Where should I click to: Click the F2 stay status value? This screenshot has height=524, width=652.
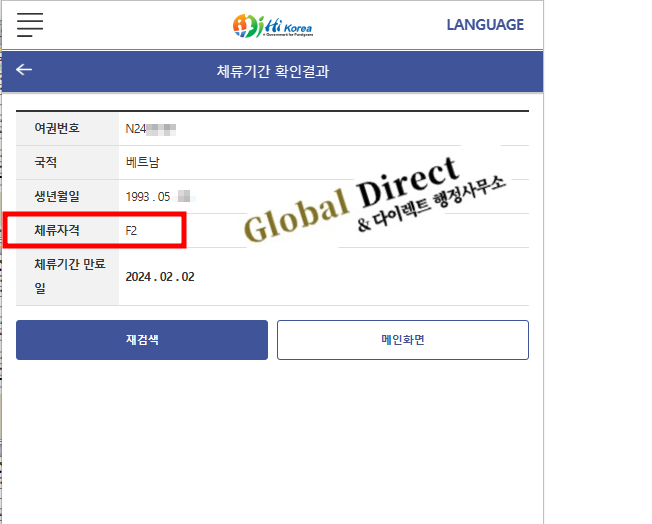[132, 231]
